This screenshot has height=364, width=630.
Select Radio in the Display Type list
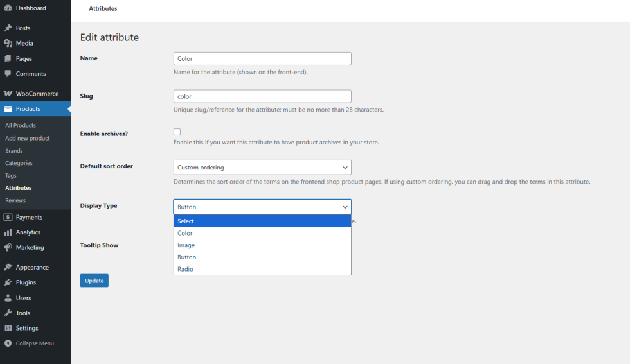185,269
